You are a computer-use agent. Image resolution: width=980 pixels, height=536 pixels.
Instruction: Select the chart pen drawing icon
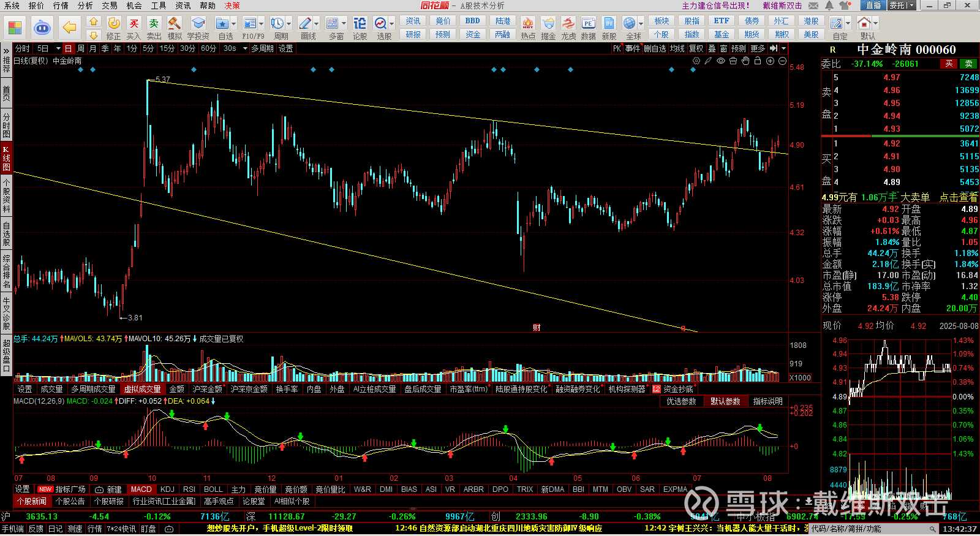coord(709,61)
